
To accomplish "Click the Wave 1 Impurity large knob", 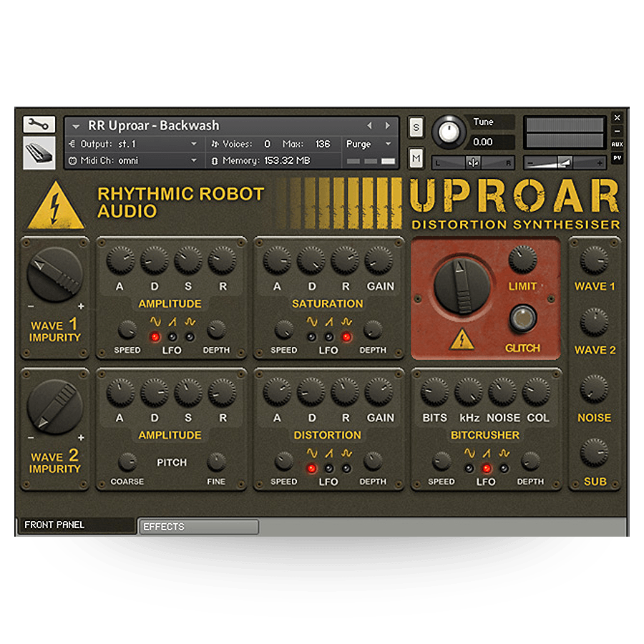I will [x=55, y=275].
